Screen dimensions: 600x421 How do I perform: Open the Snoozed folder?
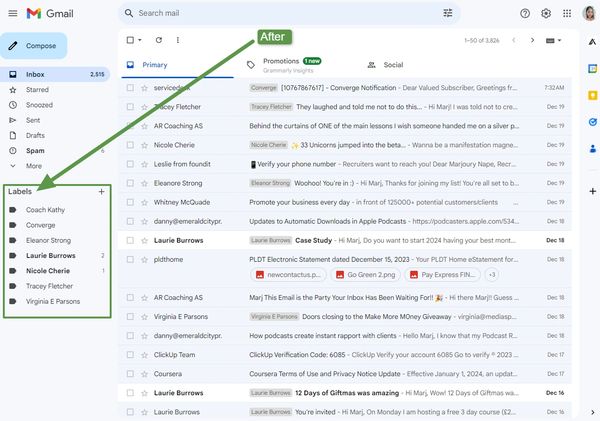click(x=39, y=105)
